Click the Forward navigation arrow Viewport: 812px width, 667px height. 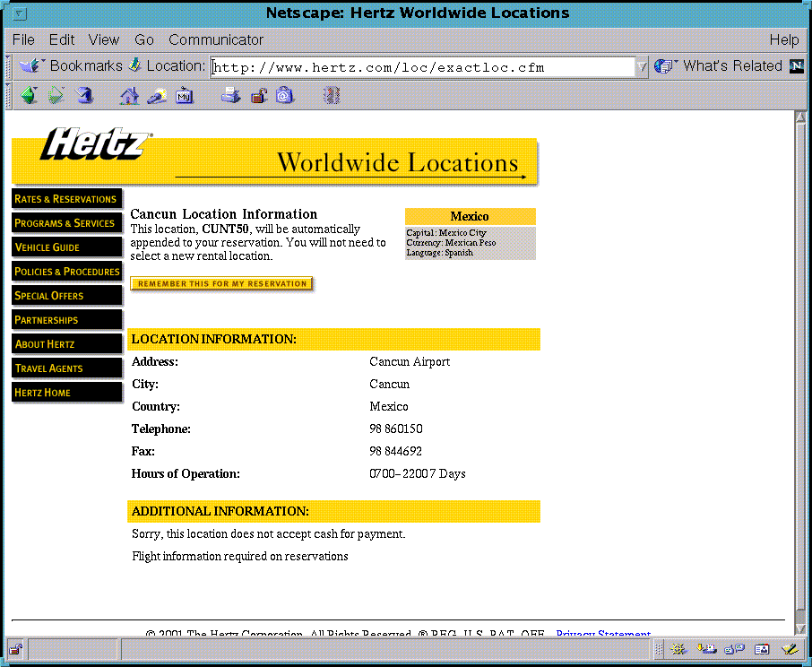(x=56, y=95)
